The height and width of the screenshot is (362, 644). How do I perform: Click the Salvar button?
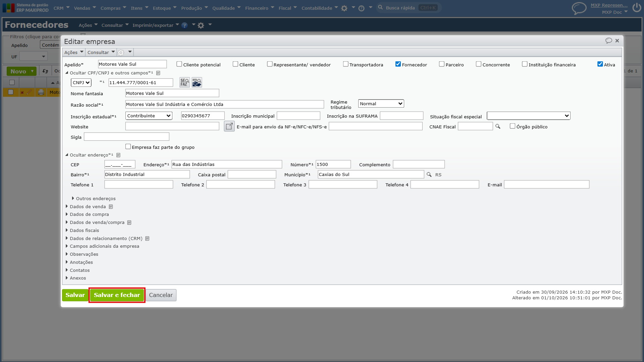[x=75, y=295]
